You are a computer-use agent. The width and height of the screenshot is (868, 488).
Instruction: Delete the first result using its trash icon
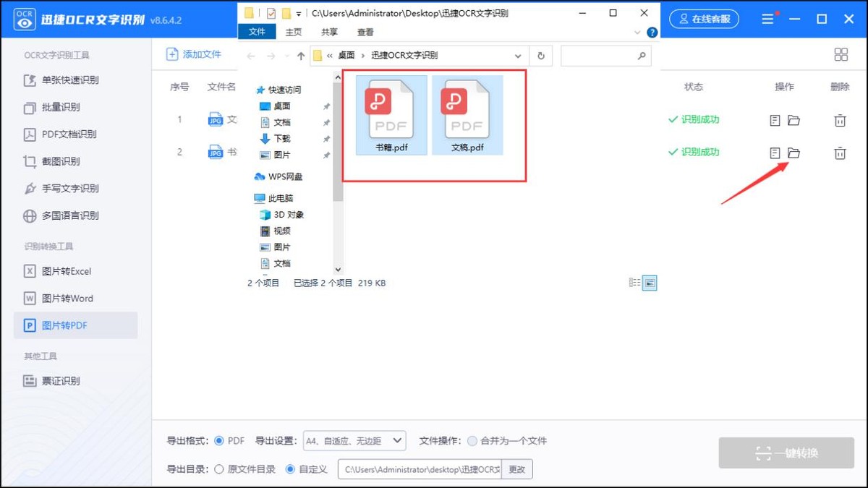(839, 119)
